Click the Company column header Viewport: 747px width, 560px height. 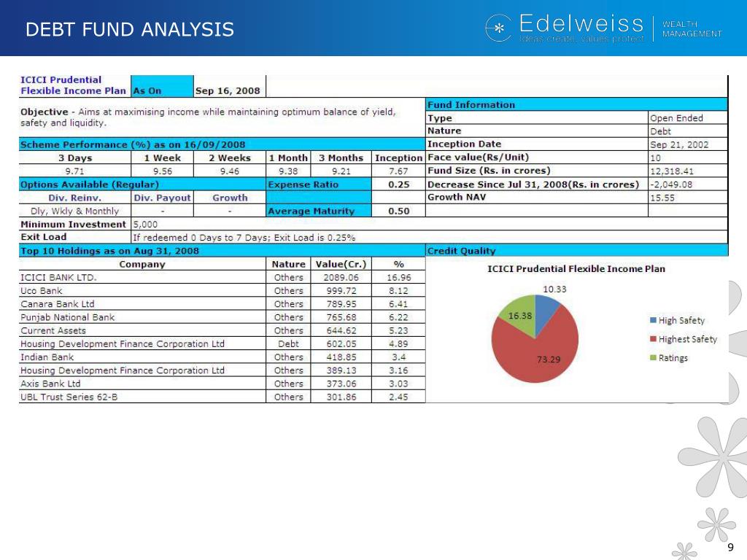142,264
